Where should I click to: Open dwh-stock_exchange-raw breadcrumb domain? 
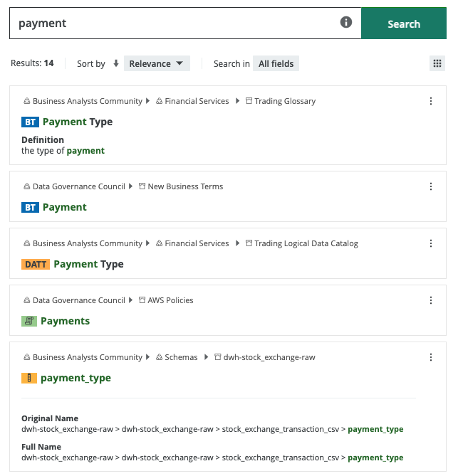[x=269, y=357]
